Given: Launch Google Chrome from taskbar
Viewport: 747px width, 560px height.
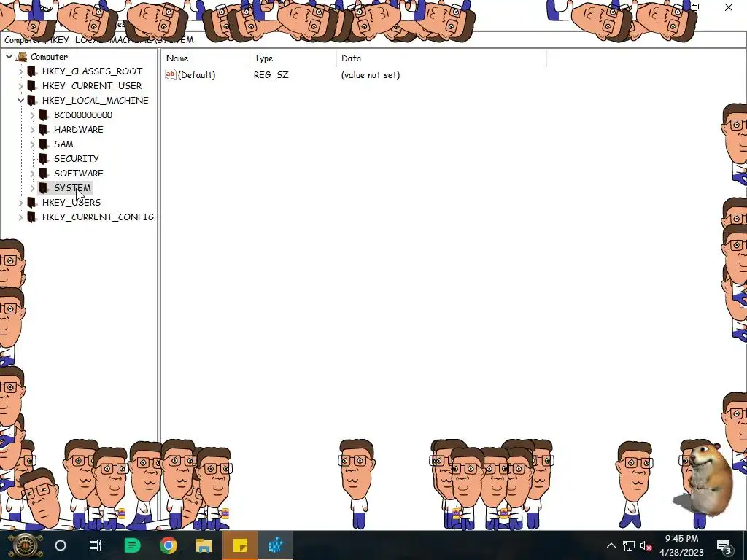Looking at the screenshot, I should [x=169, y=545].
